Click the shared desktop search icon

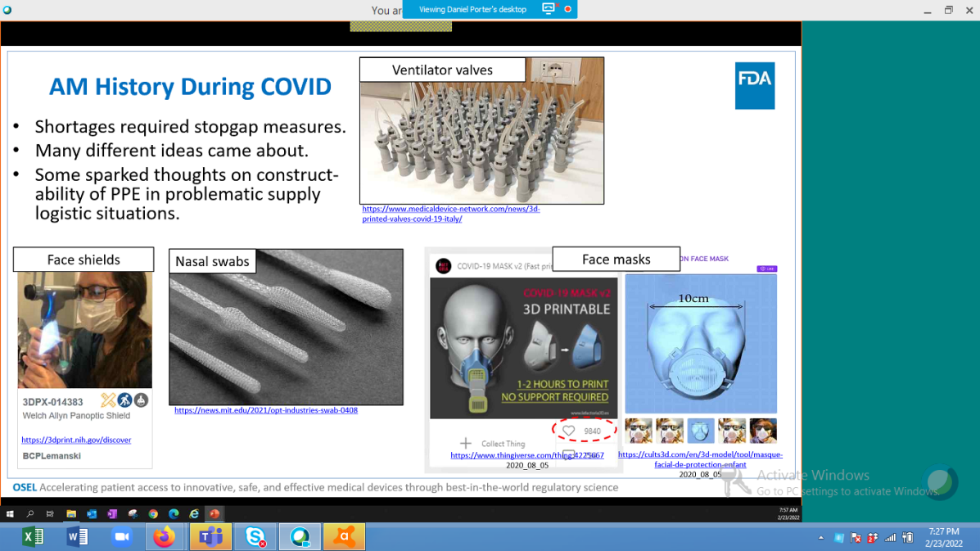tap(30, 514)
